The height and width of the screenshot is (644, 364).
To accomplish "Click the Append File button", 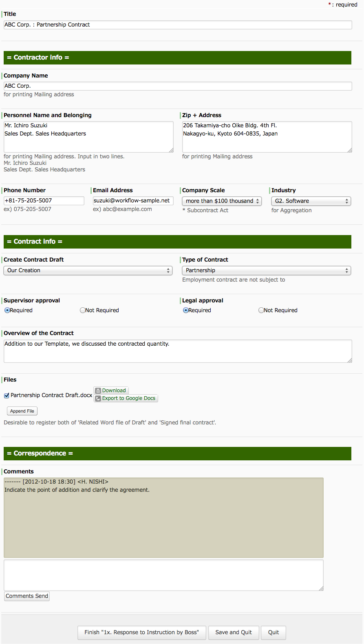I will coord(22,411).
